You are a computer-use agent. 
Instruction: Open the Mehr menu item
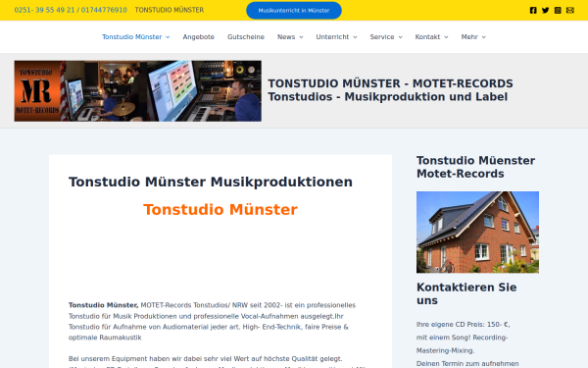pos(469,37)
